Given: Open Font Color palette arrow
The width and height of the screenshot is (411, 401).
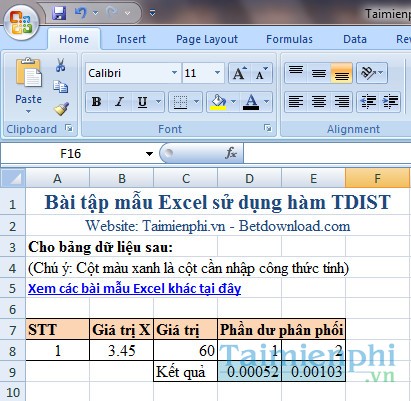Looking at the screenshot, I should [x=266, y=102].
